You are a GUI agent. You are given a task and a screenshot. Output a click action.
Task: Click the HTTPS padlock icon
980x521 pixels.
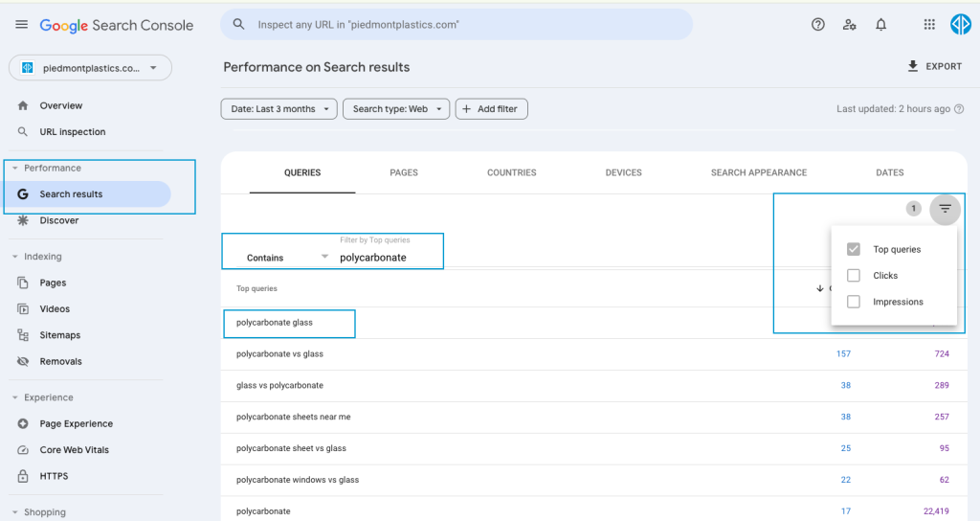pyautogui.click(x=23, y=476)
